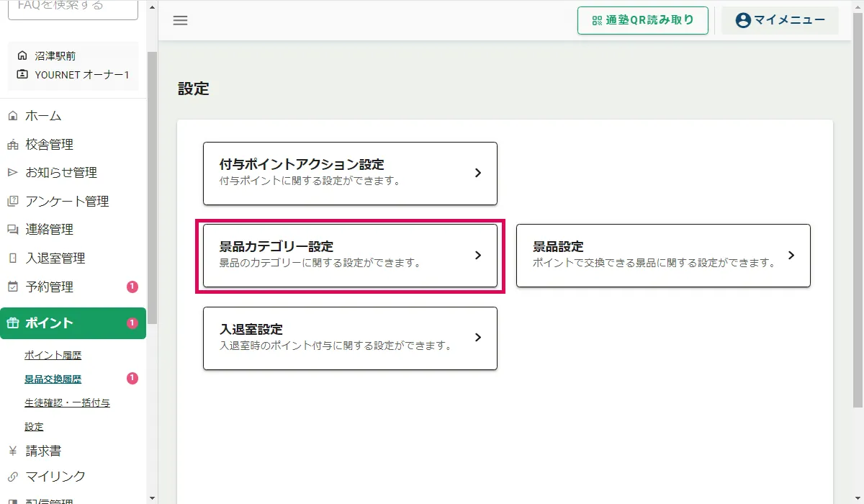Image resolution: width=864 pixels, height=504 pixels.
Task: Click the chevron on 入退室設定 card
Action: click(x=478, y=338)
